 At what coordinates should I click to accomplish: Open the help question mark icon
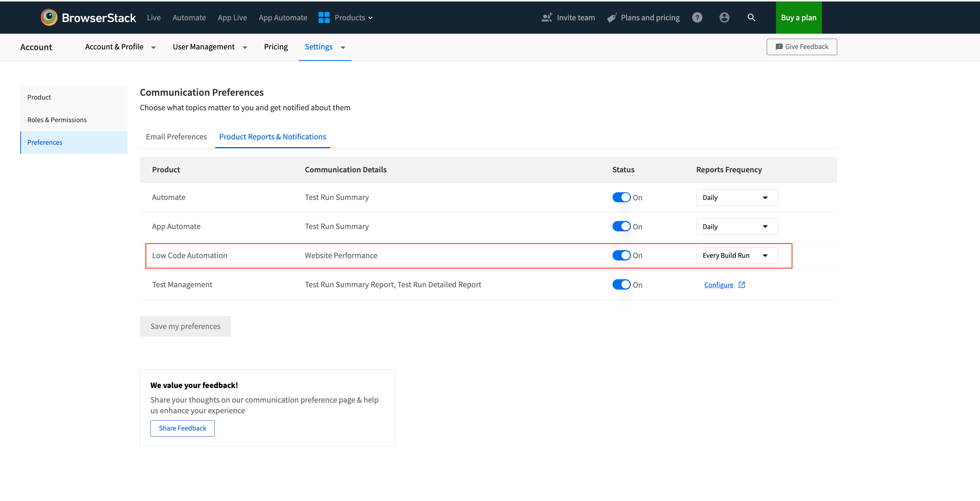point(697,18)
